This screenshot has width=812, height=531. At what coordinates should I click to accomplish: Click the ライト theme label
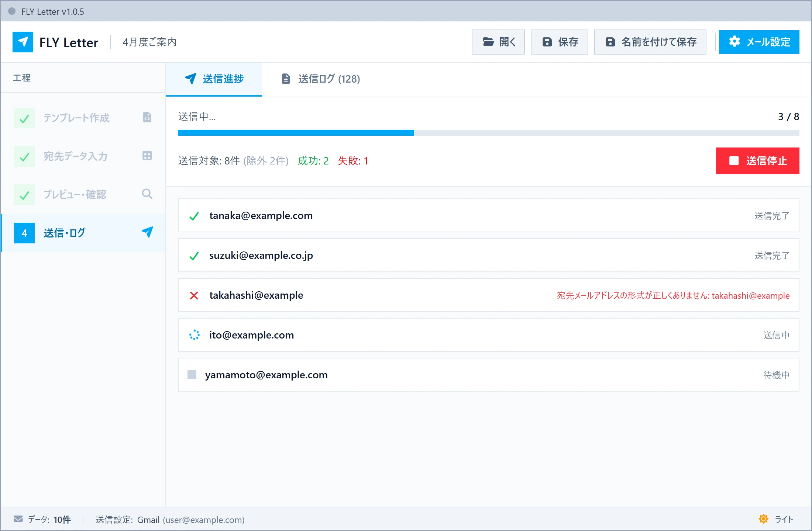point(784,520)
